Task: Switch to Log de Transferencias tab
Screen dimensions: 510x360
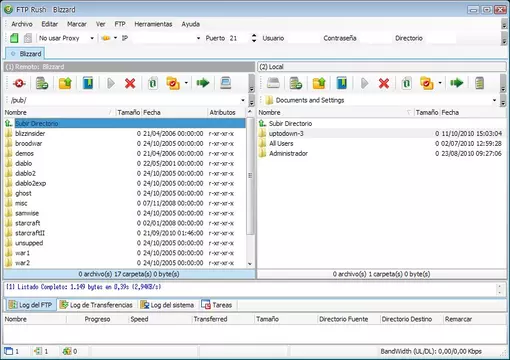Action: [96, 305]
